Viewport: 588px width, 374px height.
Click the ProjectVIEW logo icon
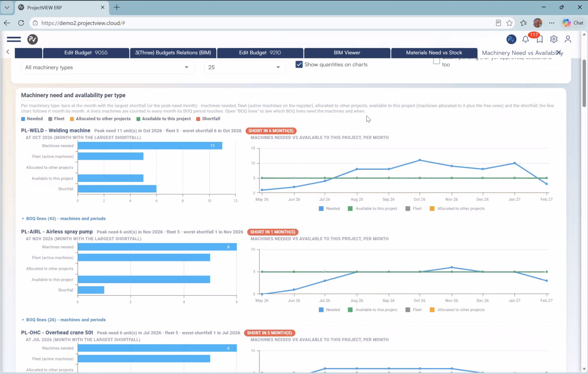(x=33, y=39)
